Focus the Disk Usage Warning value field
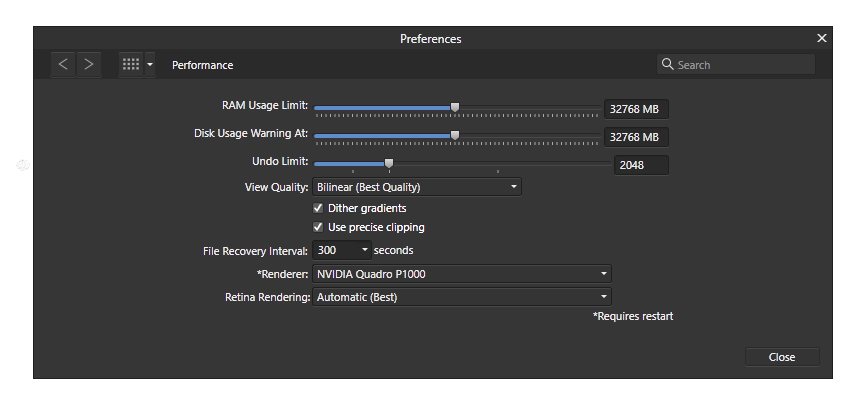This screenshot has width=862, height=413. pos(636,137)
